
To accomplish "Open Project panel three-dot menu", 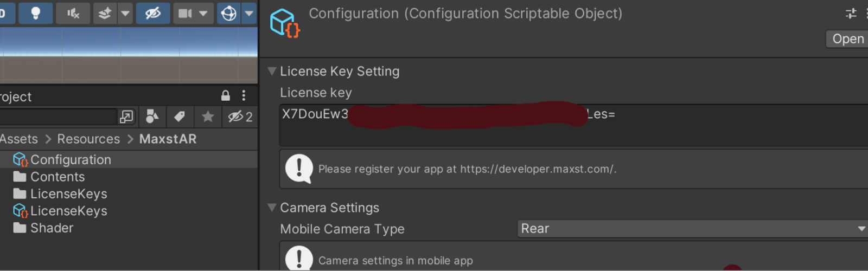I will 244,96.
